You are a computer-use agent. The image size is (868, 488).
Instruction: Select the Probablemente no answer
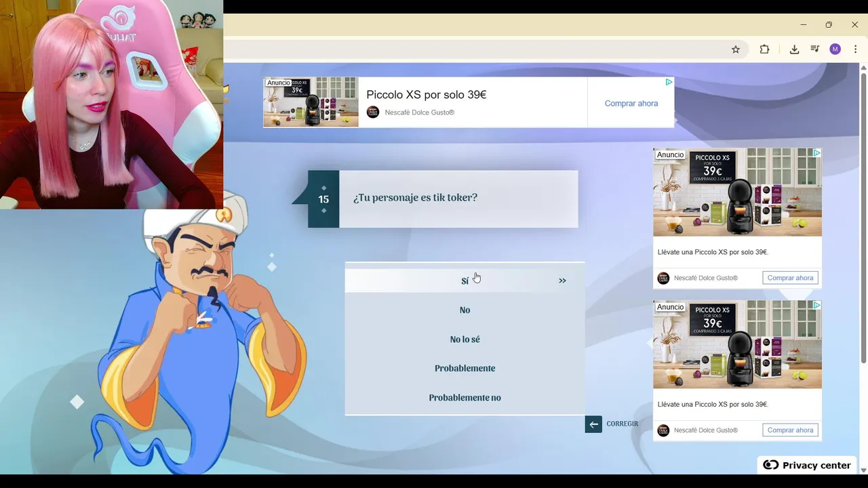tap(465, 397)
